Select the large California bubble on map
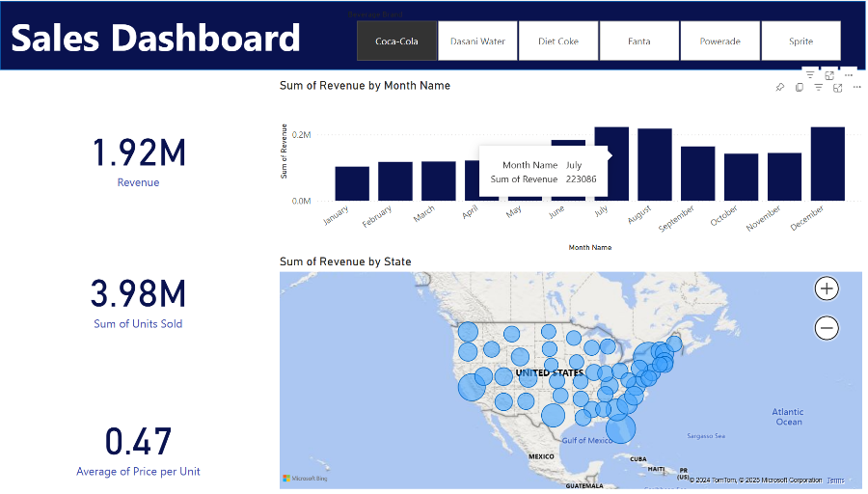Viewport: 868px width, 494px height. pyautogui.click(x=472, y=387)
